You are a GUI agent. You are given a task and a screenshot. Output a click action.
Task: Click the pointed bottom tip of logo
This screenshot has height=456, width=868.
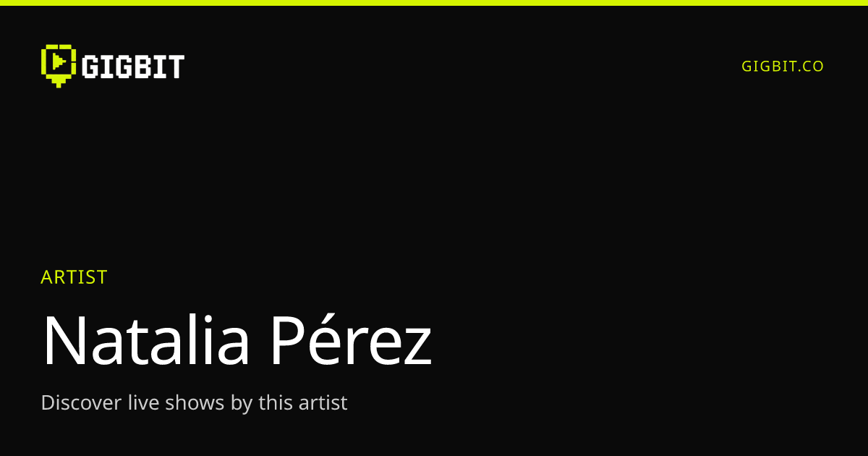59,83
